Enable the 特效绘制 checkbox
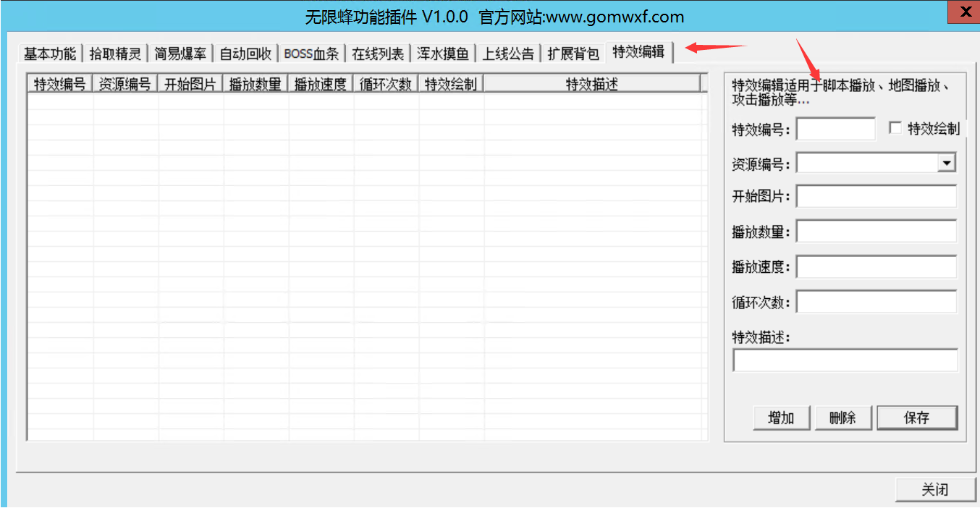Viewport: 980px width, 508px height. click(x=896, y=129)
